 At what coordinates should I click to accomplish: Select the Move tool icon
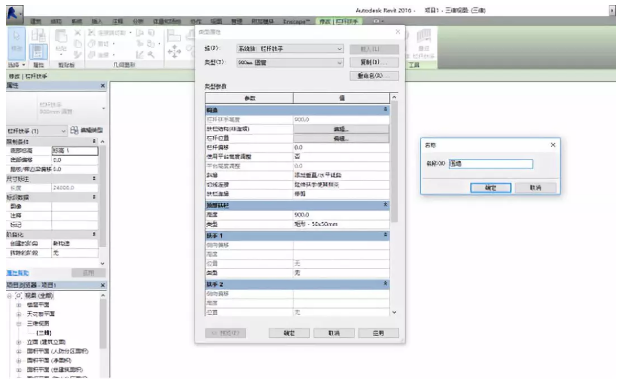tap(175, 52)
